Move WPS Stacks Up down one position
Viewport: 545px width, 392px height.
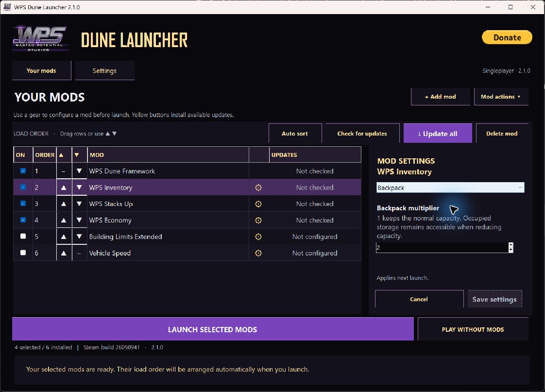[x=79, y=204]
